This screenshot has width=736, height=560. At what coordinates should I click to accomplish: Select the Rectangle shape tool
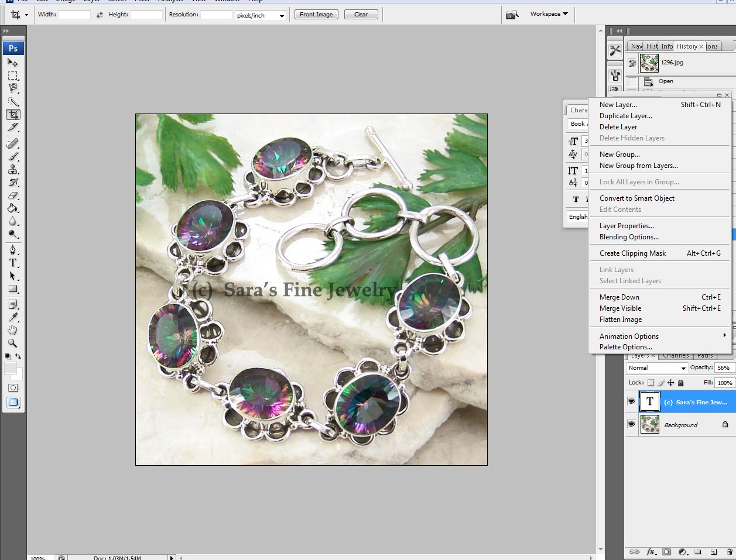[x=13, y=288]
